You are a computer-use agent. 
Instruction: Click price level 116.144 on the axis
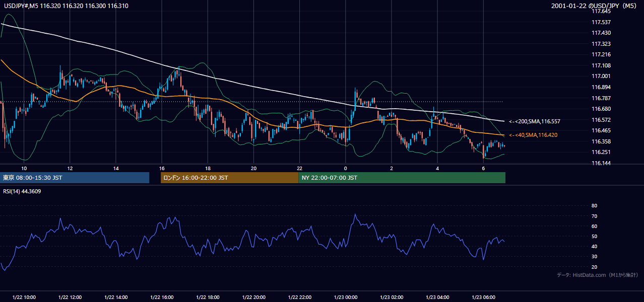(x=601, y=163)
